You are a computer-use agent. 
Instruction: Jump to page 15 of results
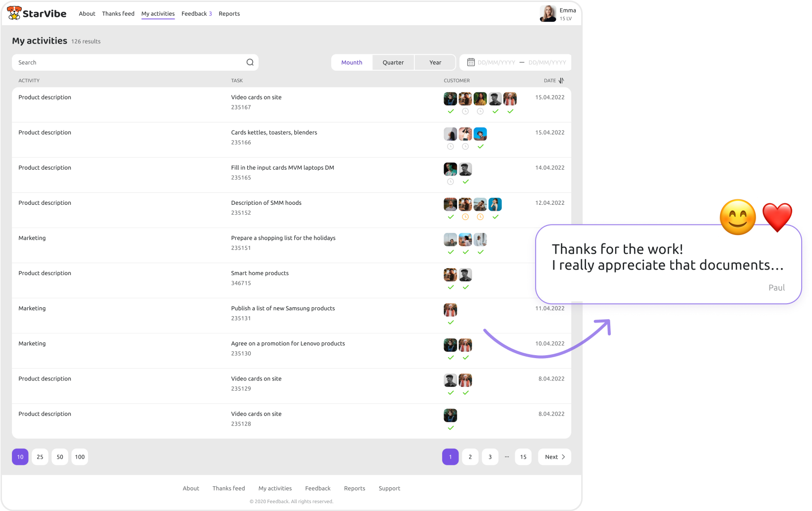click(x=523, y=457)
